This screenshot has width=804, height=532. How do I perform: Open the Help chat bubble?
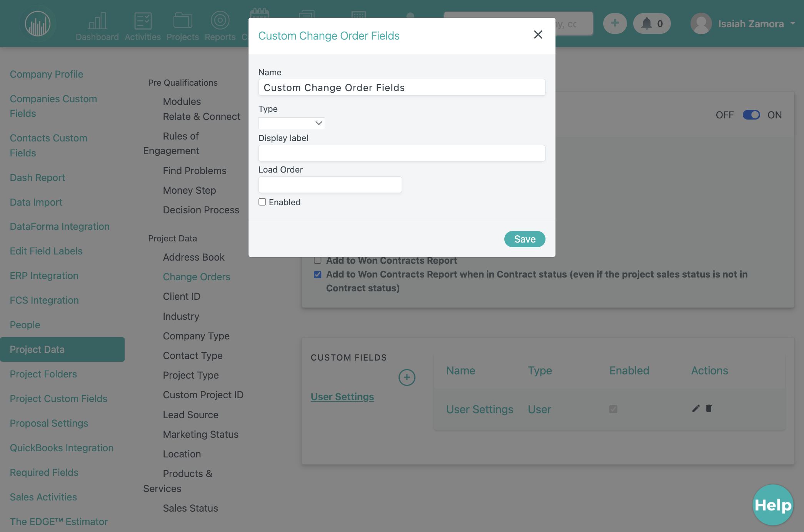pos(773,505)
